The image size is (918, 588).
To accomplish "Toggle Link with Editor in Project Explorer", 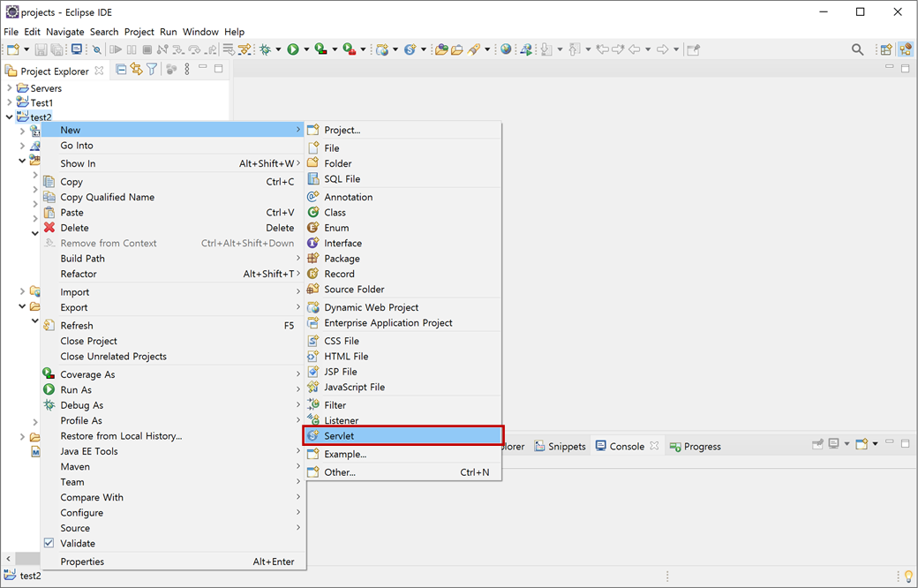I will [x=137, y=70].
